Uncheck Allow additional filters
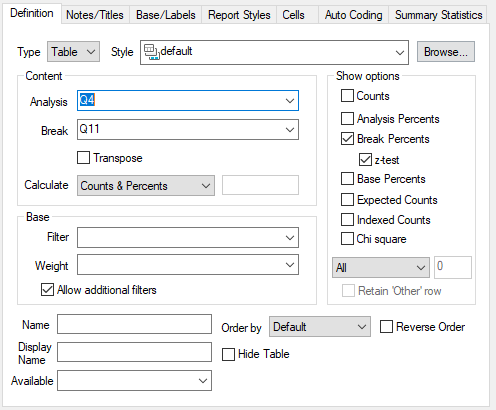 tap(47, 290)
